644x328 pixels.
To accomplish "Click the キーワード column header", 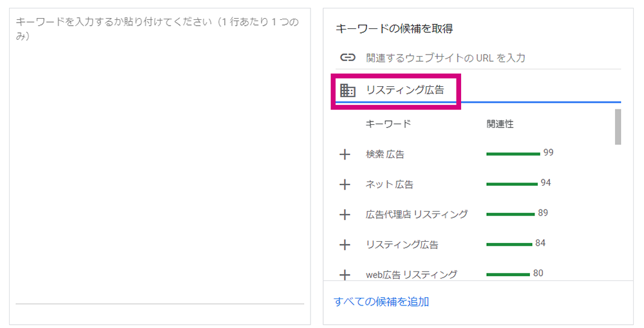I will click(x=388, y=124).
